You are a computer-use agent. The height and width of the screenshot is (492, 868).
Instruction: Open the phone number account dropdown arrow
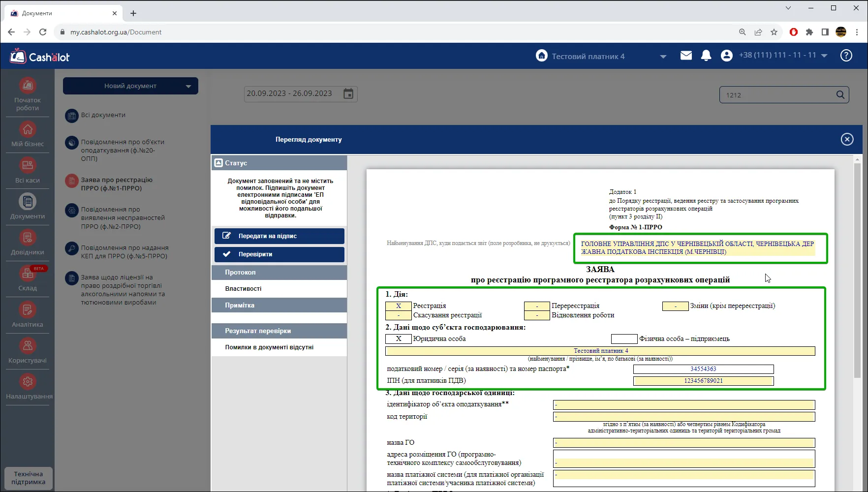824,56
